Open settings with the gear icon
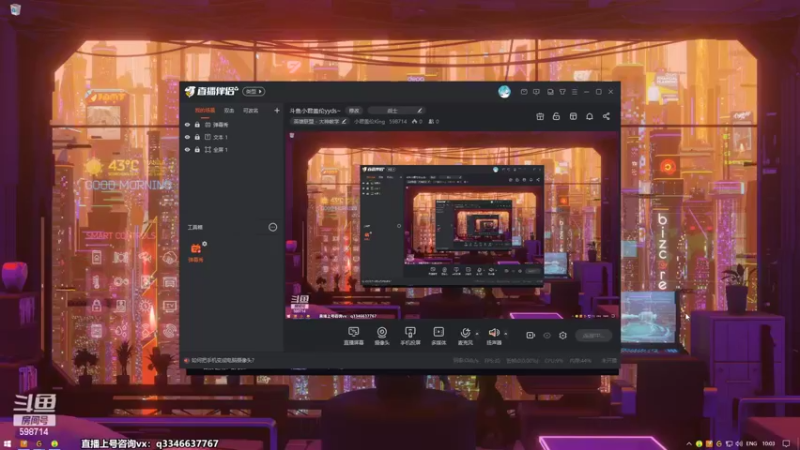This screenshot has height=450, width=800. [563, 335]
